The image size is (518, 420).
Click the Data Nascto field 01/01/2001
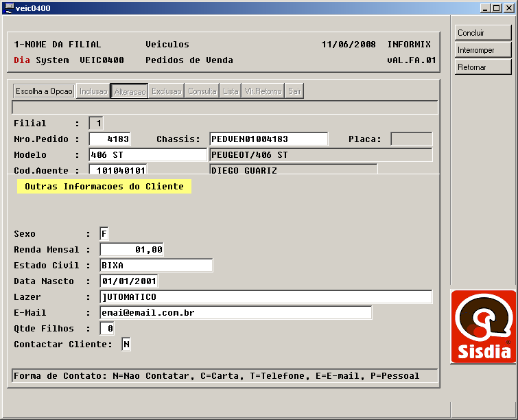tap(129, 281)
